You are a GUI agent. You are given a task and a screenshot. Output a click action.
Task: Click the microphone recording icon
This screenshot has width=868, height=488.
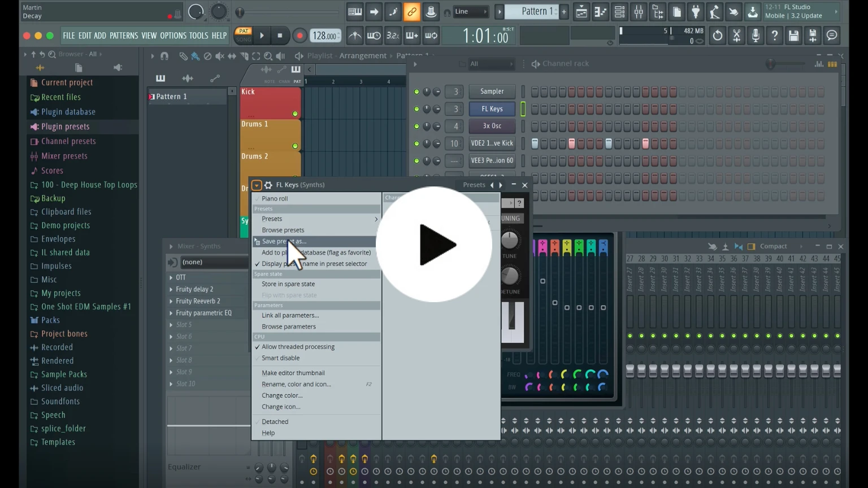point(756,36)
